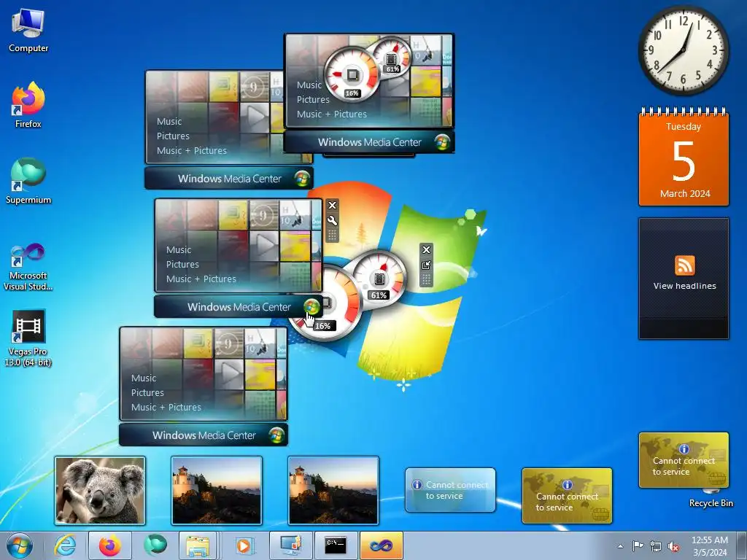The height and width of the screenshot is (560, 747).
Task: Close the CPU Meter gadget with its X
Action: [426, 249]
